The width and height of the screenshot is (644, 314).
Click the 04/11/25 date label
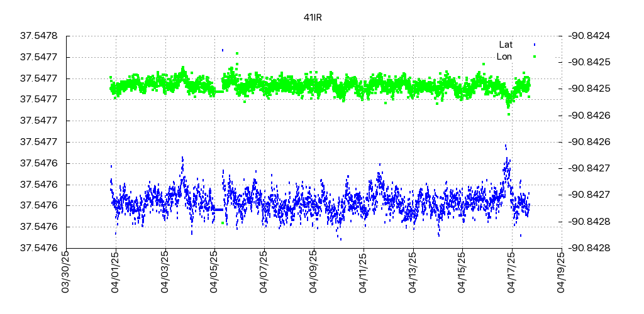tap(363, 271)
